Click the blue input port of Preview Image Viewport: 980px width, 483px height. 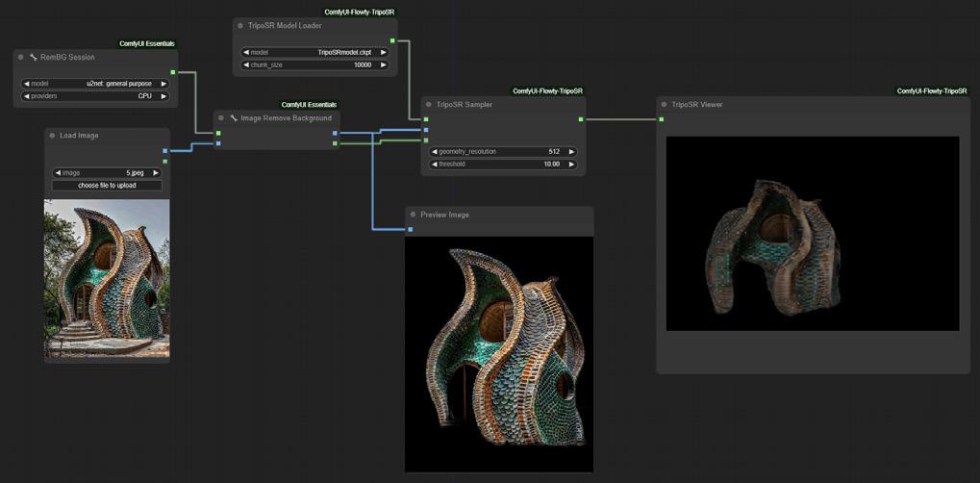(411, 229)
